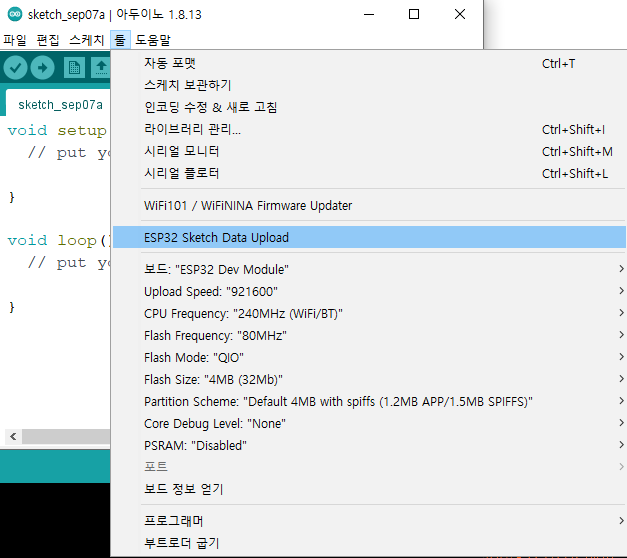The height and width of the screenshot is (558, 627).
Task: Switch to sketch_sep07a tab
Action: (x=60, y=105)
